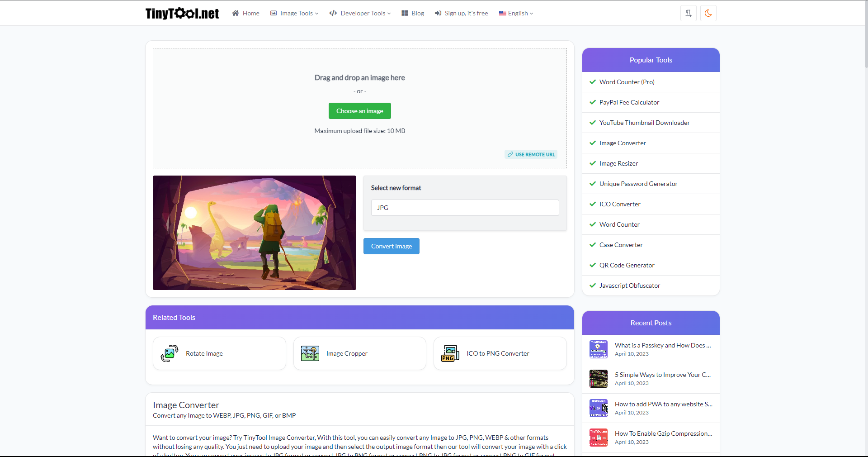Open the JPG format selector

click(x=465, y=208)
